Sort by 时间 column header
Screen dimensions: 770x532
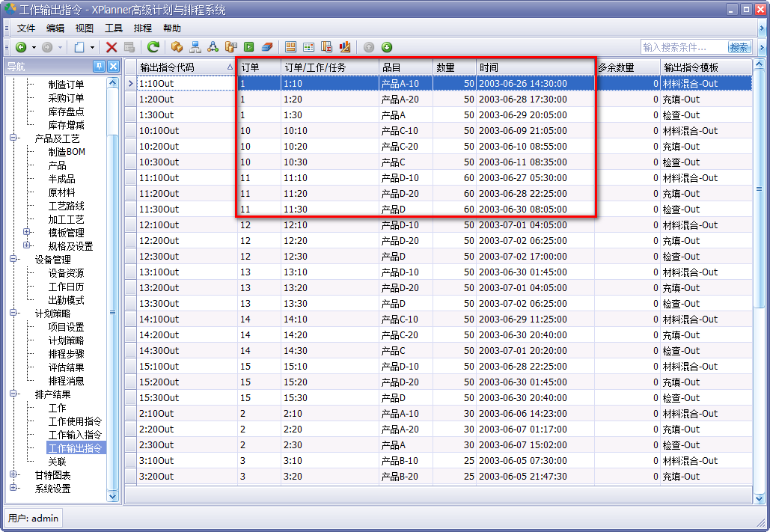click(x=535, y=67)
